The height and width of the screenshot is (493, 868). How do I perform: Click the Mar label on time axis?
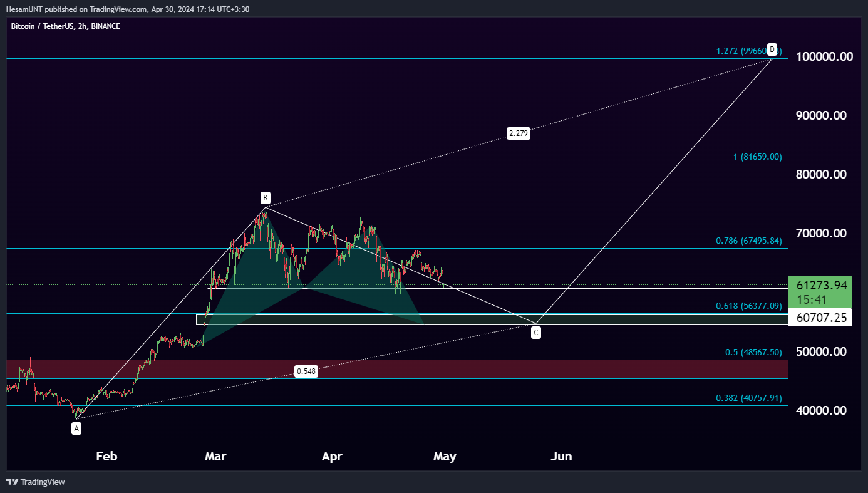(215, 457)
